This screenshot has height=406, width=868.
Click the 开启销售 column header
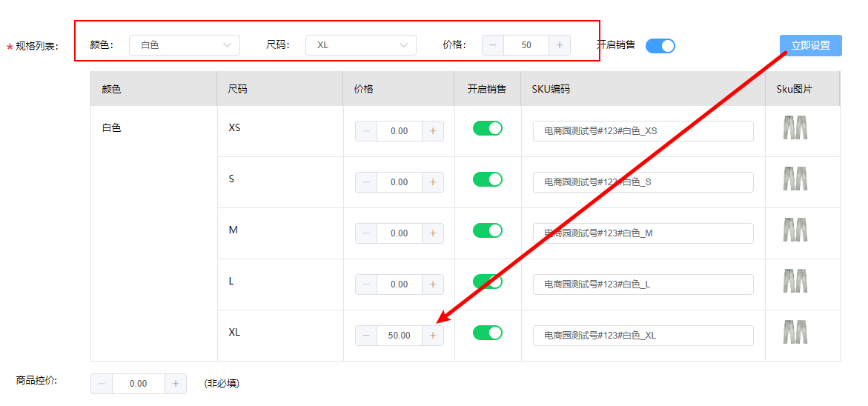tap(487, 89)
